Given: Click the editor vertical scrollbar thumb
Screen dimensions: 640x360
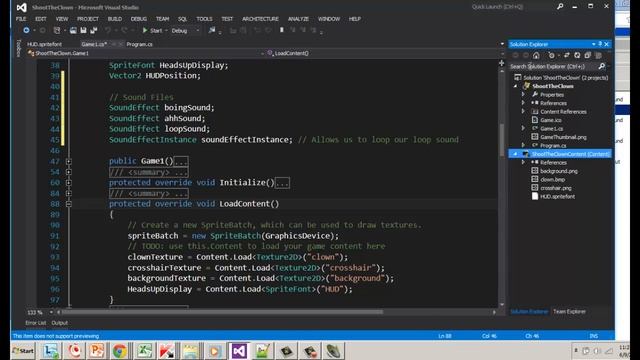Looking at the screenshot, I should (x=502, y=140).
